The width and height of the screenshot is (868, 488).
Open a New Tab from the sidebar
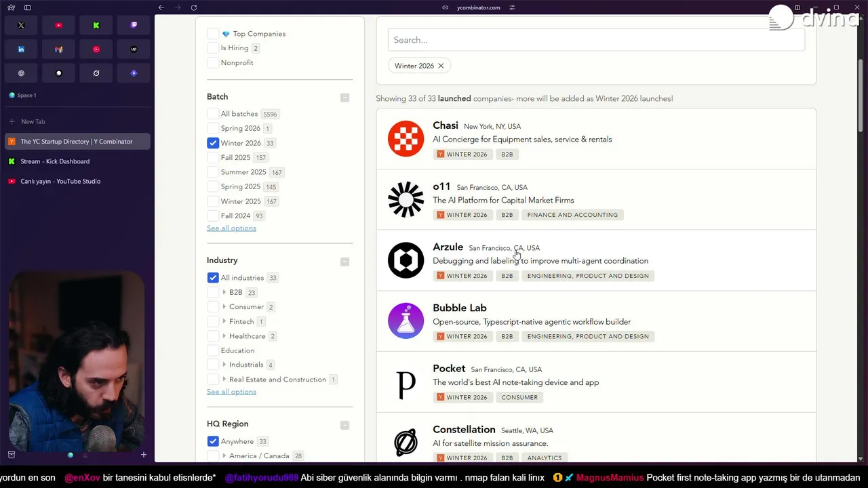[77, 121]
